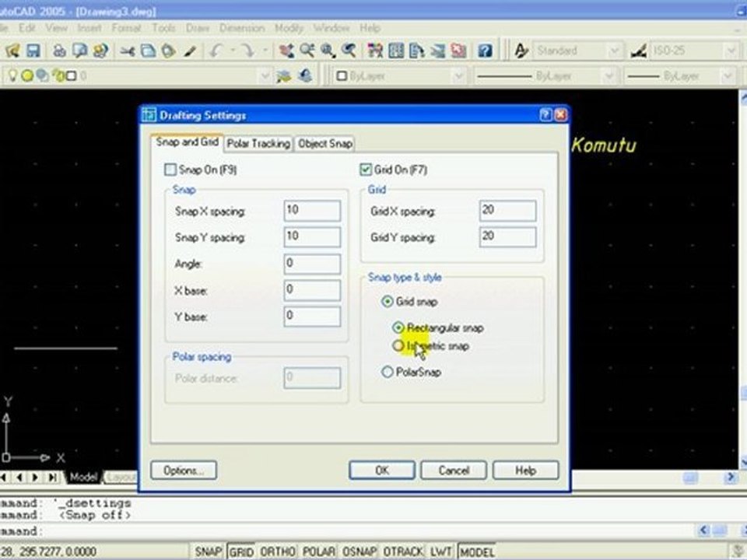Click the Help button in dialog

pyautogui.click(x=525, y=471)
